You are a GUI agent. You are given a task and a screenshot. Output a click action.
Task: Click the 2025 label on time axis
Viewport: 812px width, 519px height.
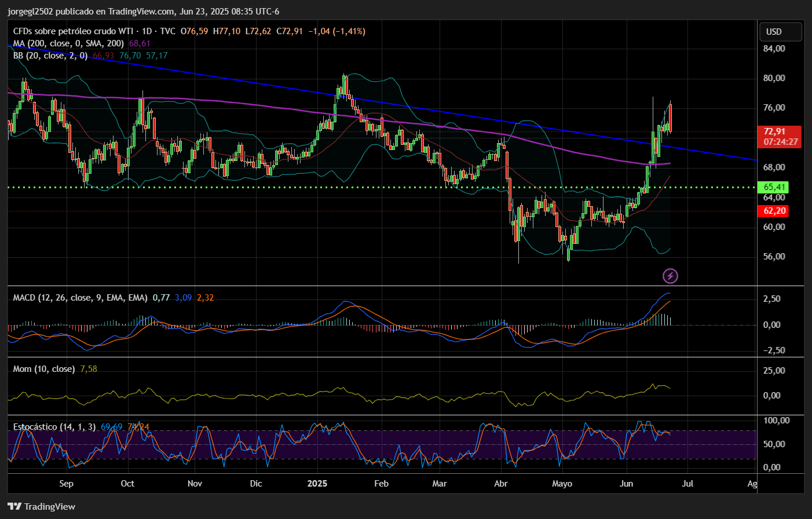point(317,484)
